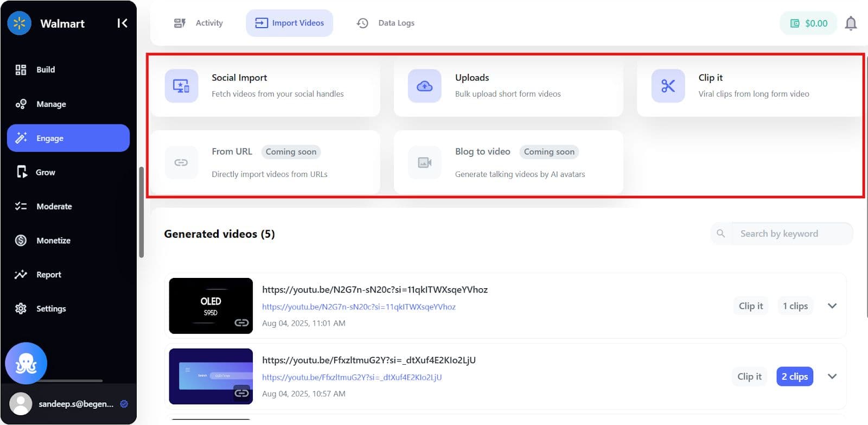Click the Social Import monitor icon
This screenshot has width=868, height=425.
pyautogui.click(x=181, y=86)
